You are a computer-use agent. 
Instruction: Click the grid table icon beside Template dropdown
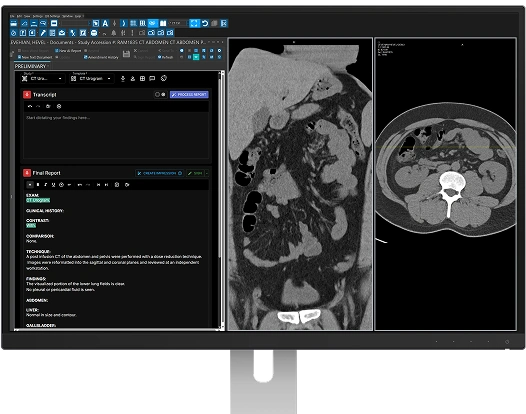(x=142, y=79)
